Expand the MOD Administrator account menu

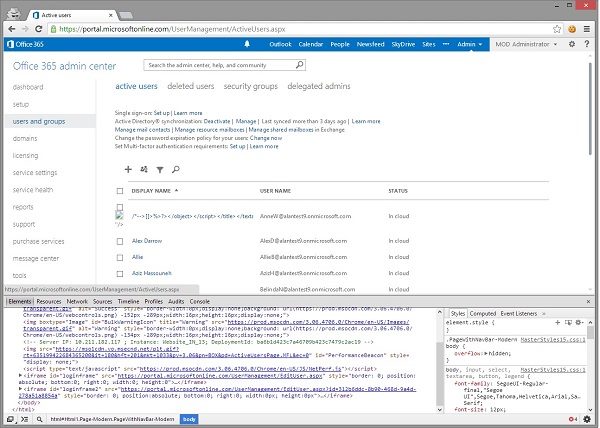526,44
